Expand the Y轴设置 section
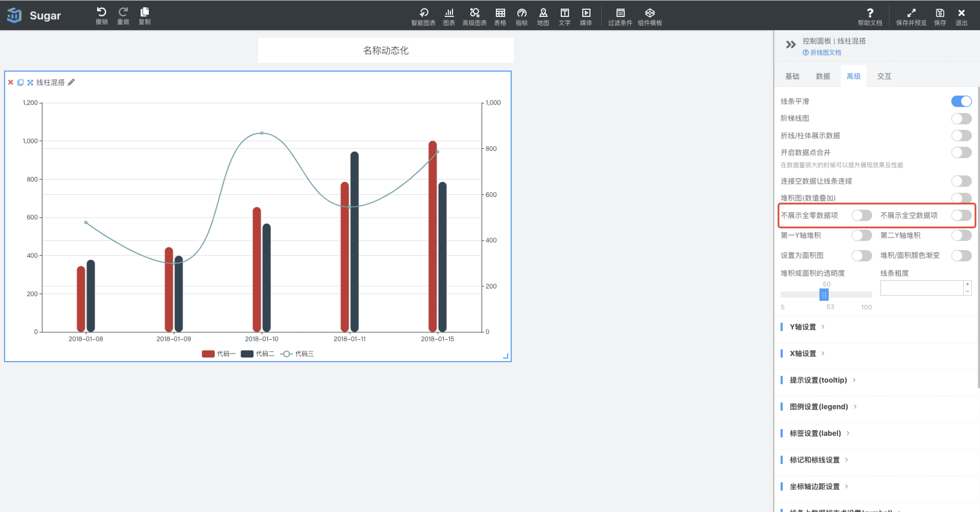This screenshot has height=512, width=980. [803, 327]
